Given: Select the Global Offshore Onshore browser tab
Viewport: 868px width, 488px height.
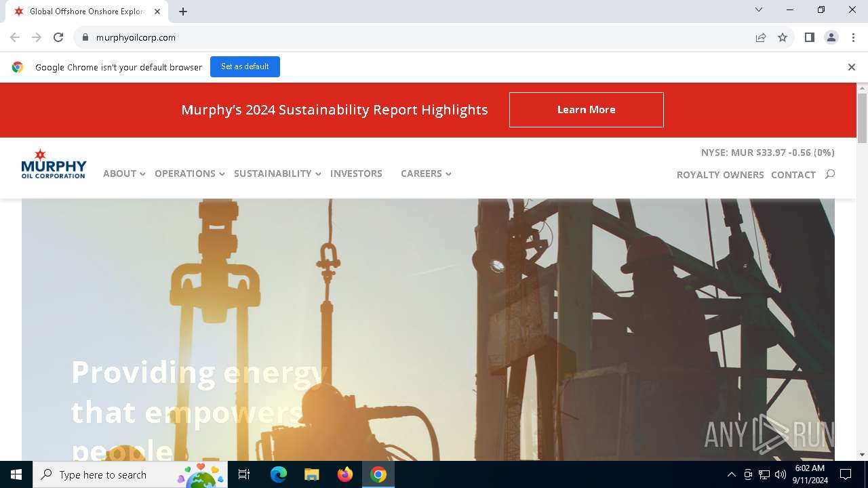Looking at the screenshot, I should pyautogui.click(x=87, y=12).
